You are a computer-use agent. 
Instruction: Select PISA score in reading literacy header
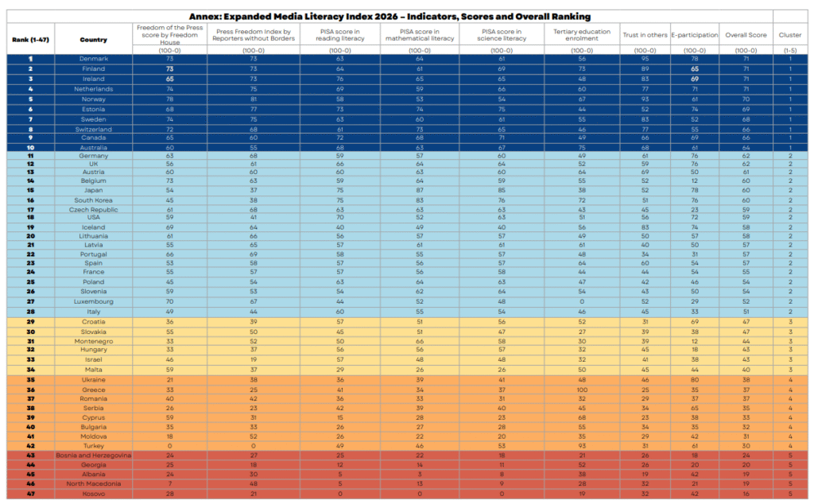pos(340,35)
